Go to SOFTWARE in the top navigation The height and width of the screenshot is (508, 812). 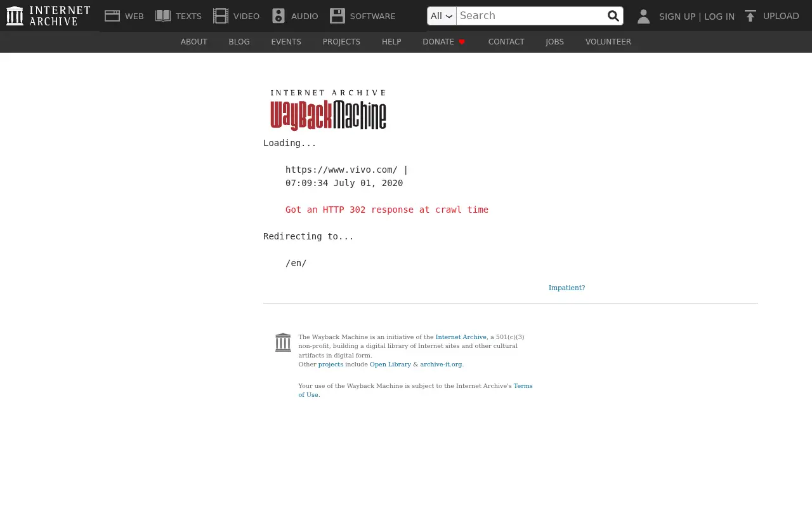tap(372, 17)
